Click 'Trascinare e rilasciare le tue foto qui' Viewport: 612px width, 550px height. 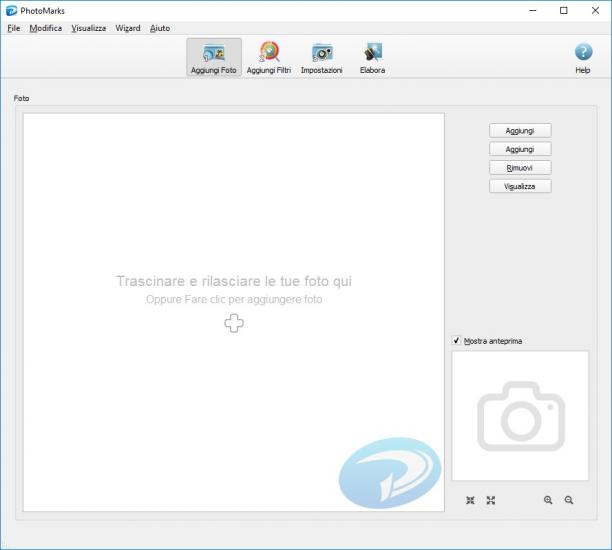(234, 281)
